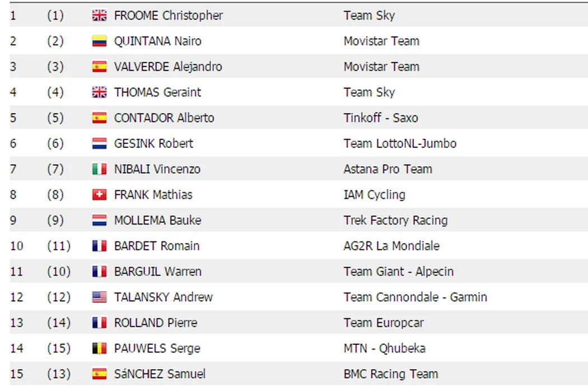Image resolution: width=588 pixels, height=392 pixels.
Task: Open the AG2R La Mondiale team
Action: [x=391, y=246]
